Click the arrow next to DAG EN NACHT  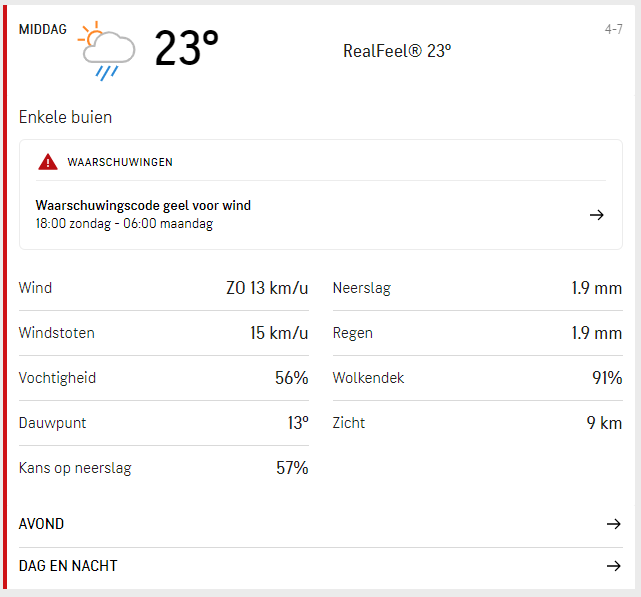tap(614, 566)
